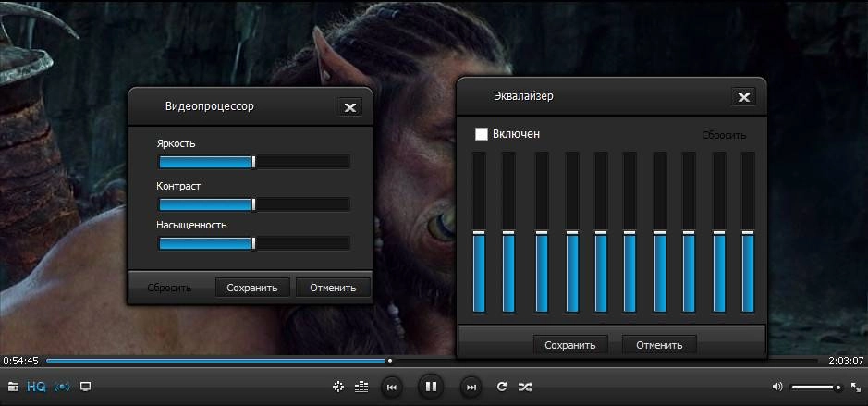Close the Видеопроцессор dialog
This screenshot has width=868, height=406.
pyautogui.click(x=349, y=107)
